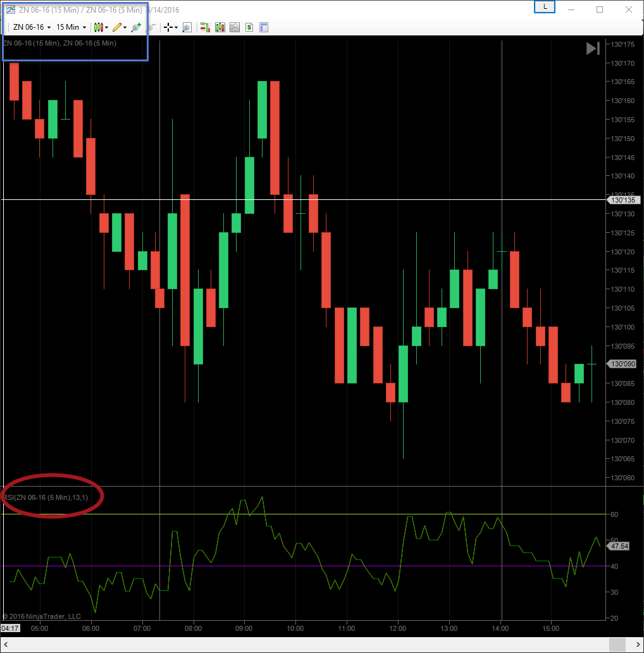This screenshot has width=644, height=653.
Task: Click the 09:00 time axis label
Action: 244,628
